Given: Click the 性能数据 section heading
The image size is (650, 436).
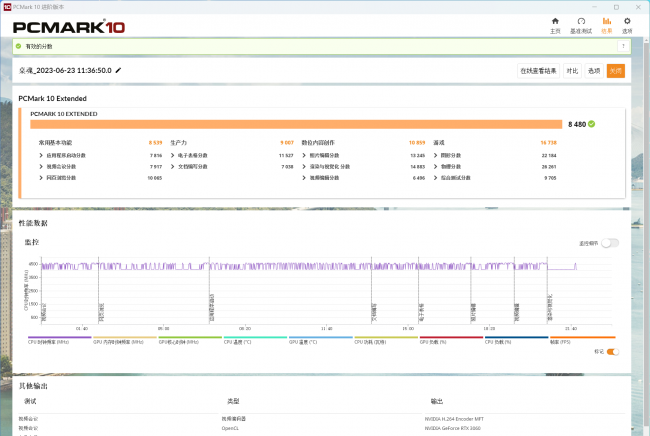Looking at the screenshot, I should (x=33, y=223).
